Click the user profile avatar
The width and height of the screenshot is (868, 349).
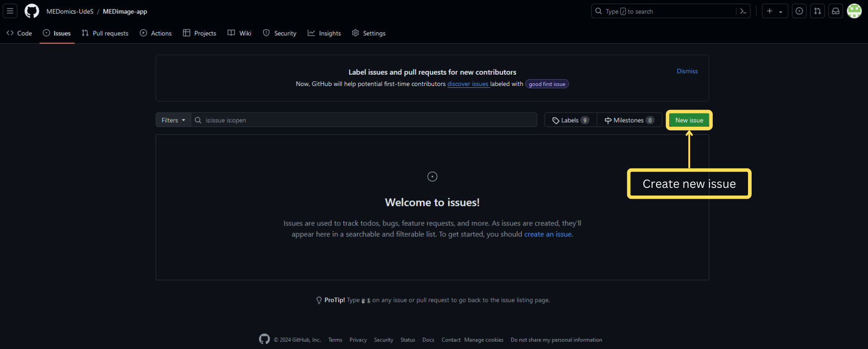coord(854,11)
